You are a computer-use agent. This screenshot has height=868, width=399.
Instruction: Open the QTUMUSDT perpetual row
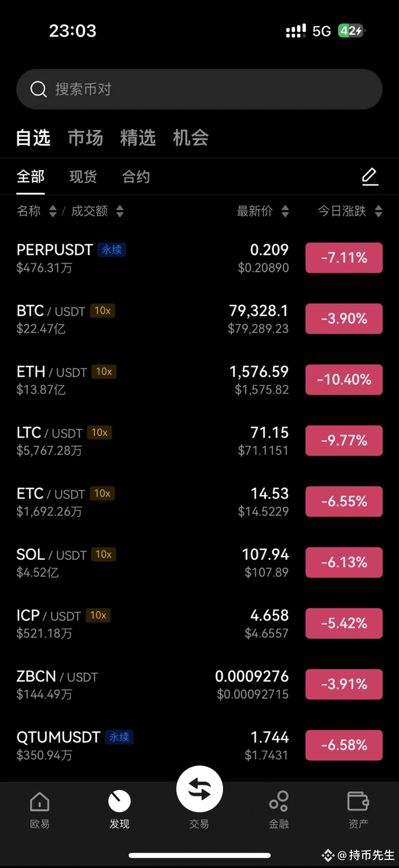(199, 745)
